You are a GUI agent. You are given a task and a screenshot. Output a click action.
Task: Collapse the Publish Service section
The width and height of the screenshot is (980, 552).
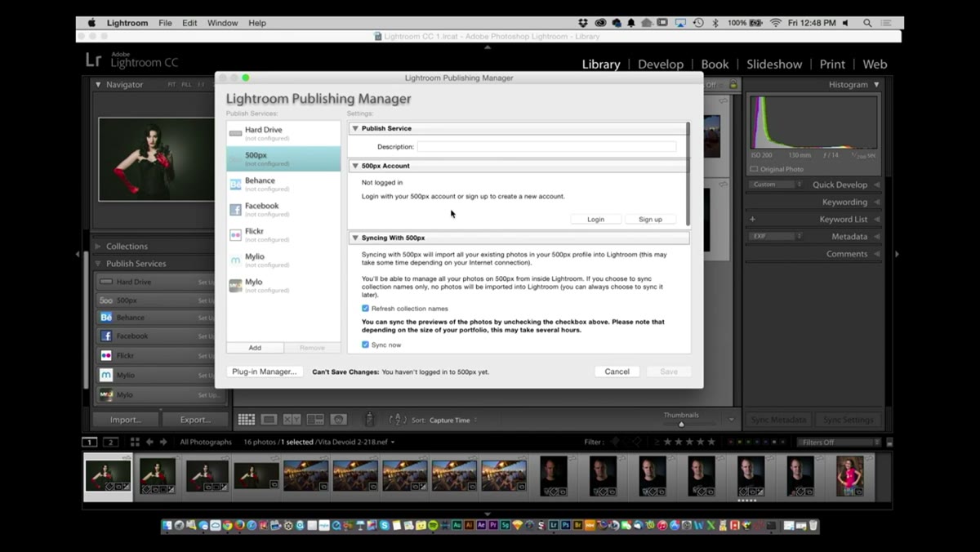click(355, 128)
